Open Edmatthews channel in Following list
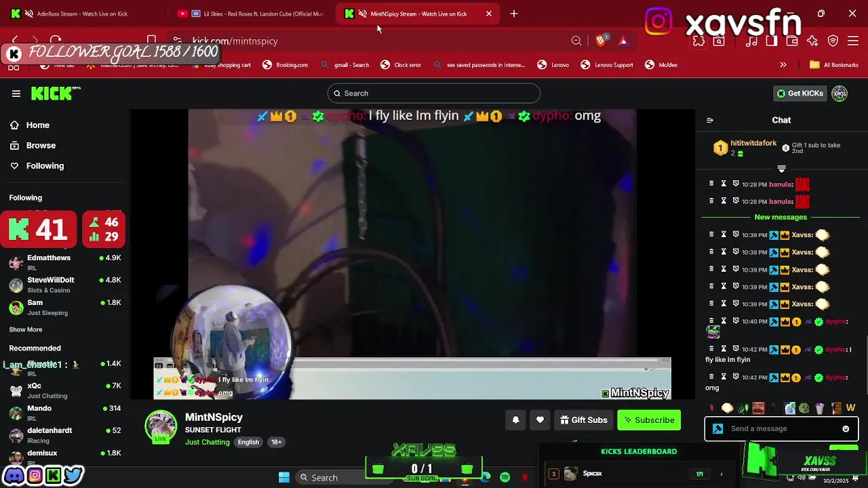This screenshot has height=488, width=868. pos(65,263)
